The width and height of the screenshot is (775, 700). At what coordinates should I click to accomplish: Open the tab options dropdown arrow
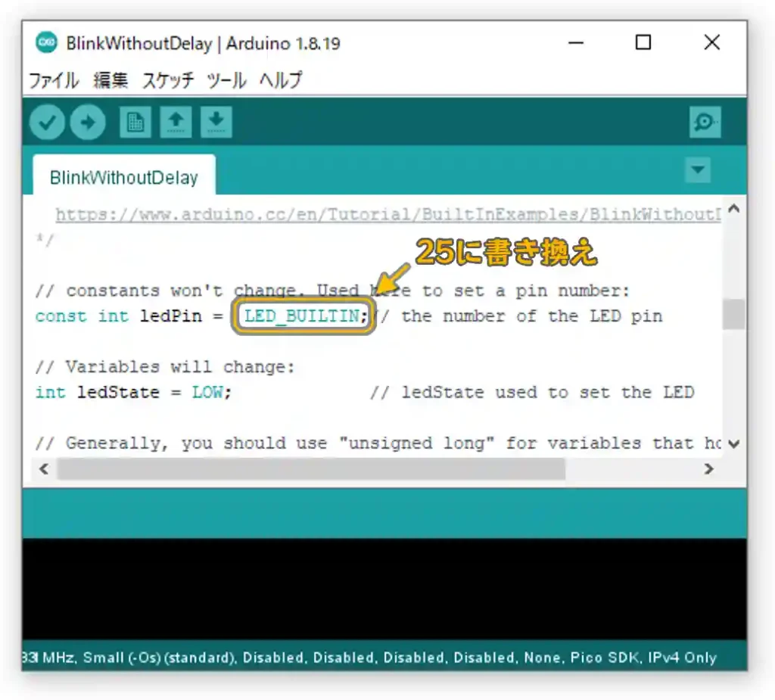pyautogui.click(x=698, y=170)
